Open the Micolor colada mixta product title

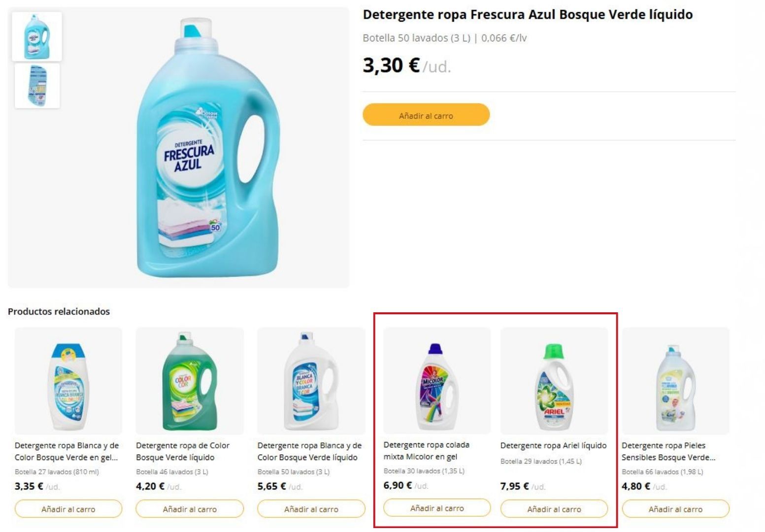point(426,450)
